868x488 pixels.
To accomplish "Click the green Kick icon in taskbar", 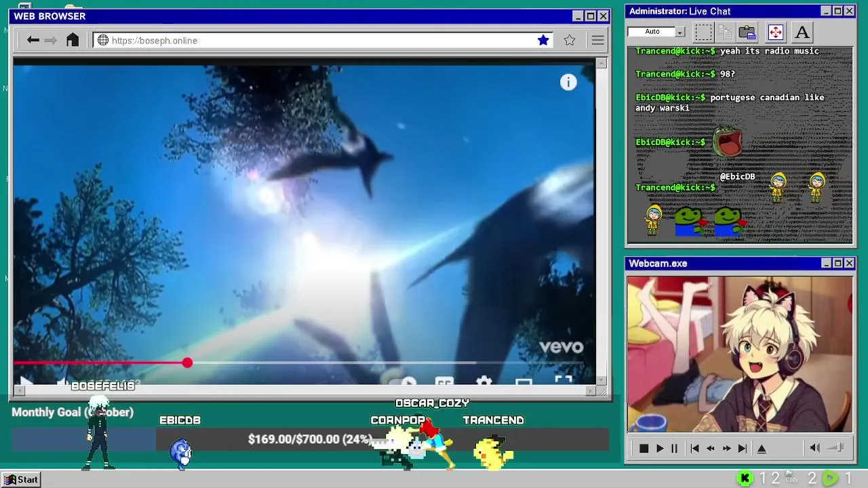I will 745,479.
